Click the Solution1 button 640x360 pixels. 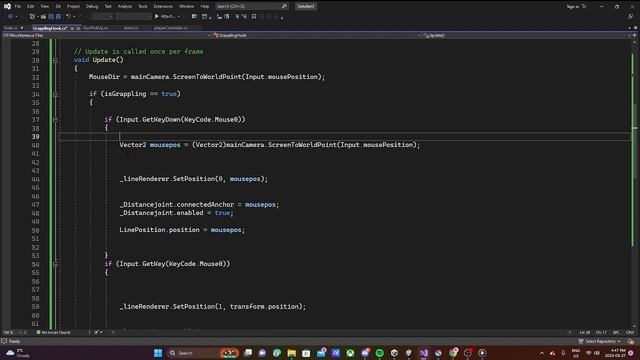point(306,7)
